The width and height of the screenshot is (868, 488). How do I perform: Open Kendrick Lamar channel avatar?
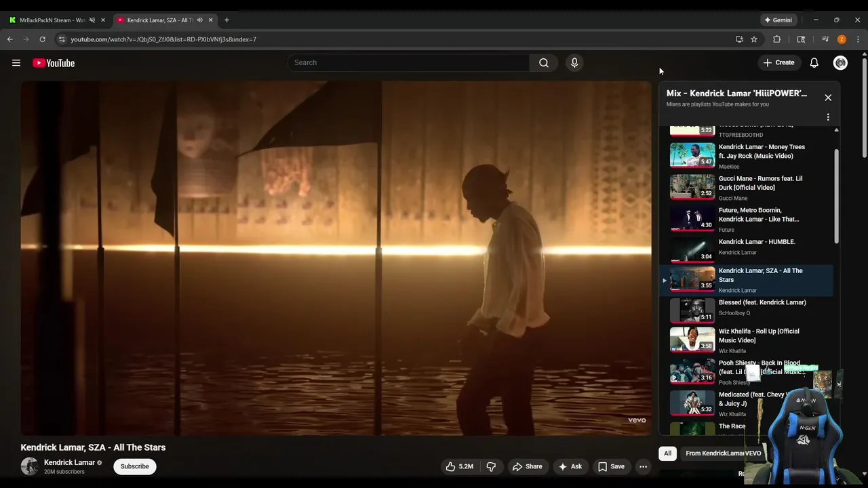click(29, 466)
